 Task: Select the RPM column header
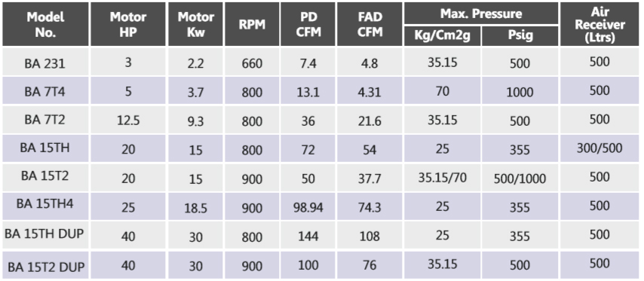pos(252,24)
